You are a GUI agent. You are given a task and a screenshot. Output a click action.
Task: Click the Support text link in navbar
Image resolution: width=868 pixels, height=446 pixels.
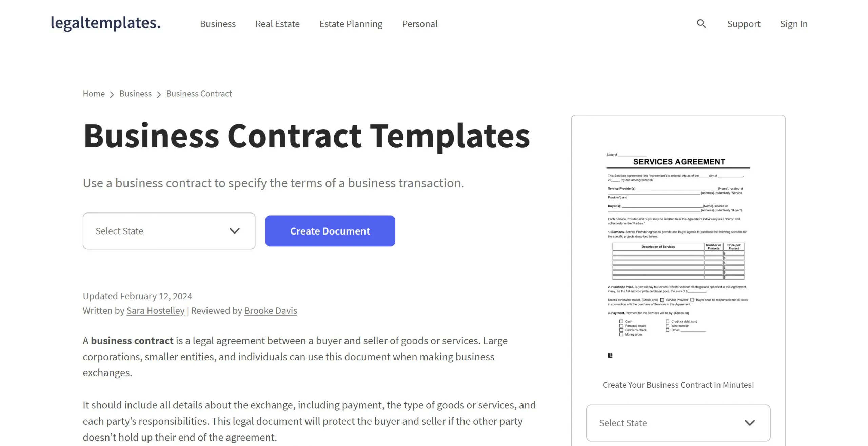coord(744,24)
